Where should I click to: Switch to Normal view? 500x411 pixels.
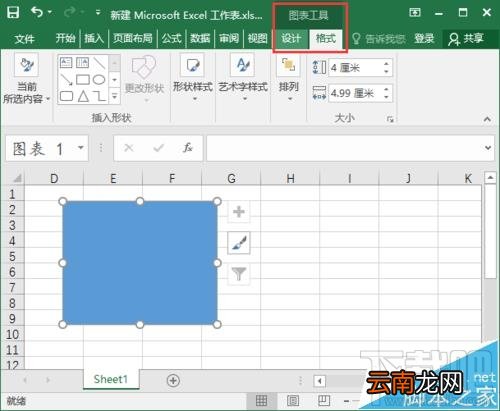point(261,401)
